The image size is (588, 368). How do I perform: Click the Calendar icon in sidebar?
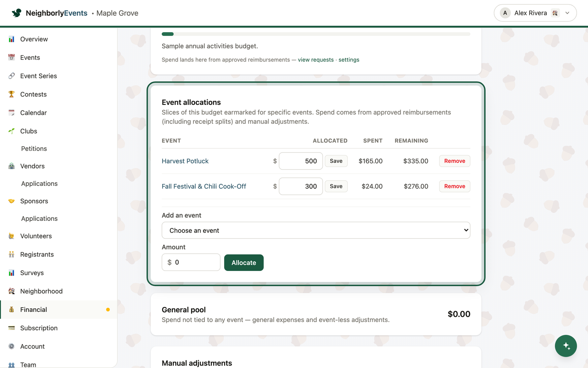click(11, 113)
